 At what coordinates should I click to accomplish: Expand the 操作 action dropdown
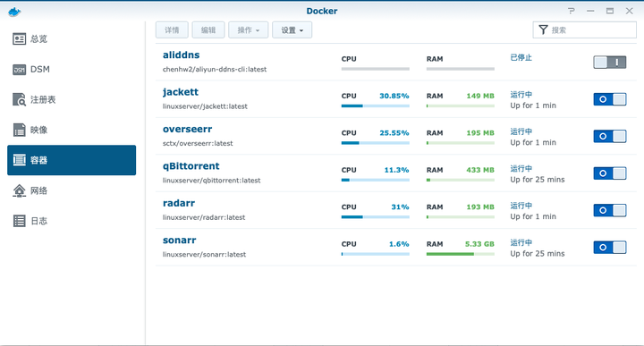[x=248, y=30]
